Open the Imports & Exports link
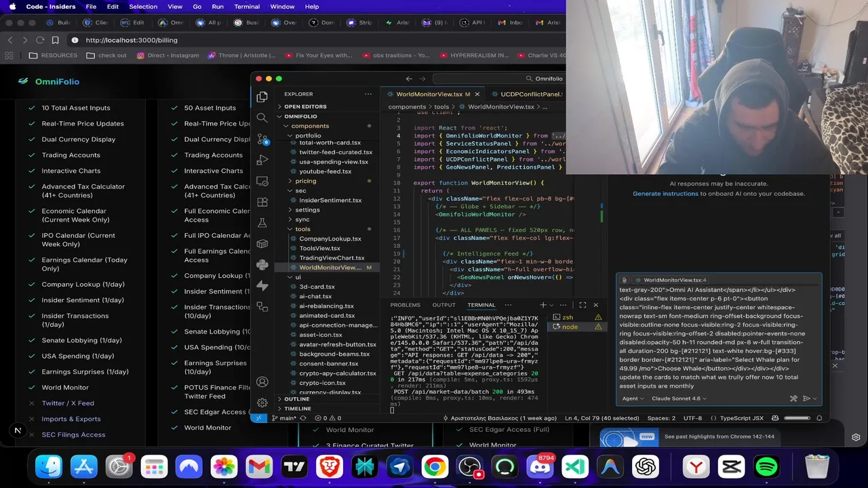The width and height of the screenshot is (868, 488). [x=71, y=419]
